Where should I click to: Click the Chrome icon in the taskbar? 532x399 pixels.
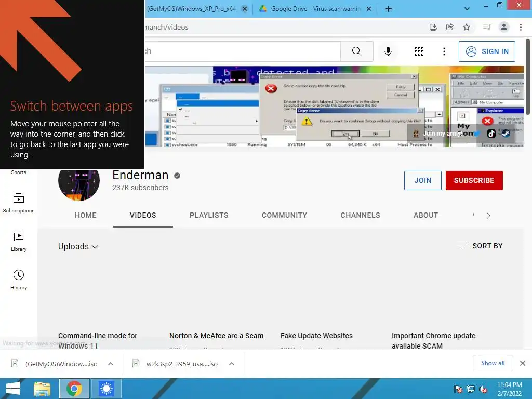click(x=74, y=389)
